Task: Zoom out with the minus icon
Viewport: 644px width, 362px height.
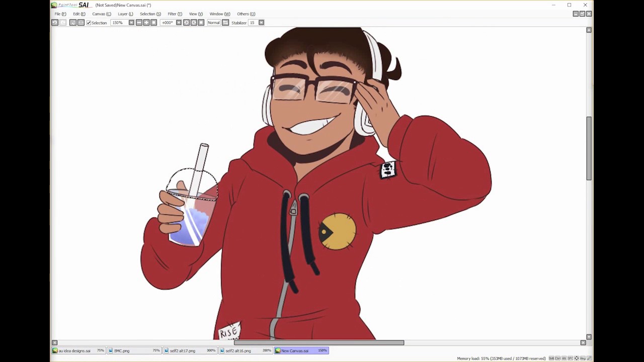Action: 139,23
